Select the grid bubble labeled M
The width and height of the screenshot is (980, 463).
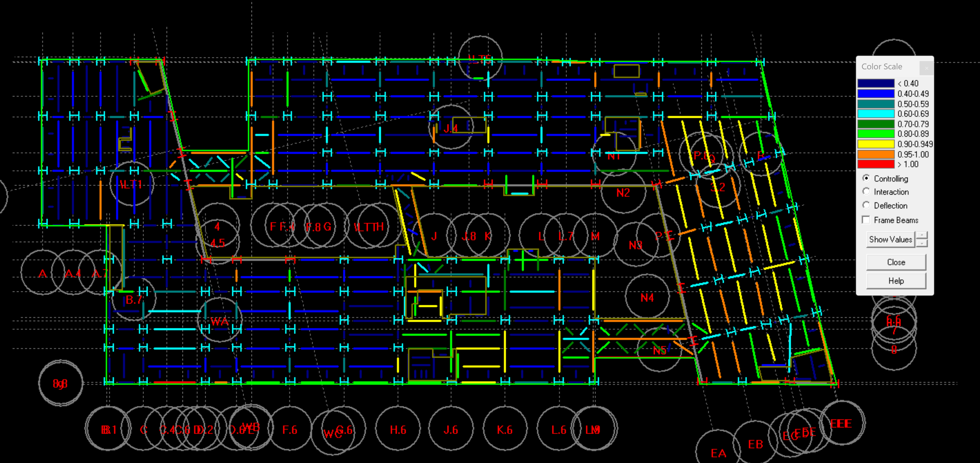(595, 236)
